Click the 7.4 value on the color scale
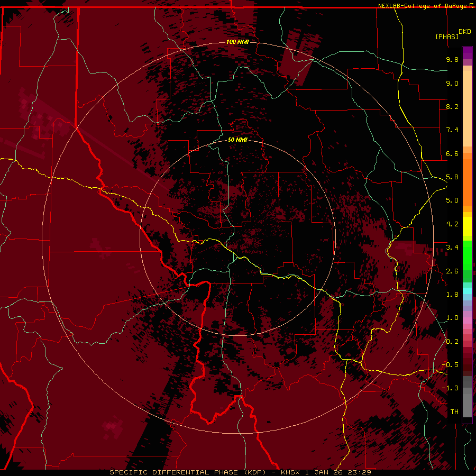 pos(452,130)
